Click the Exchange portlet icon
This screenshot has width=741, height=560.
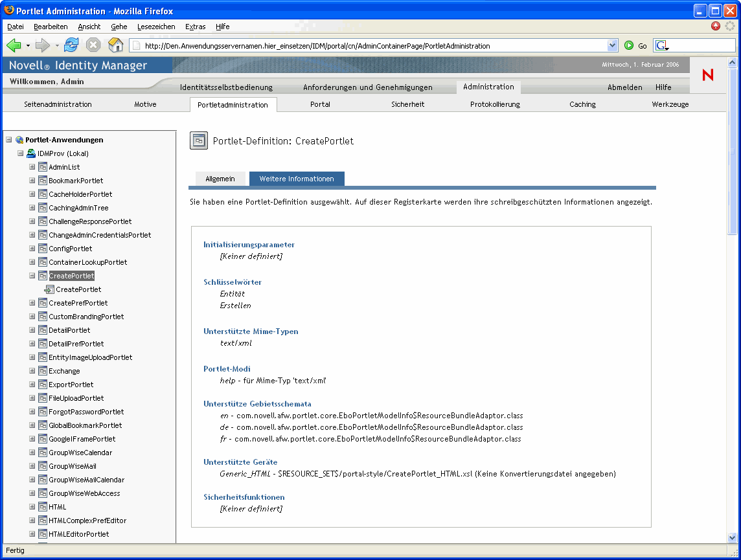(43, 371)
